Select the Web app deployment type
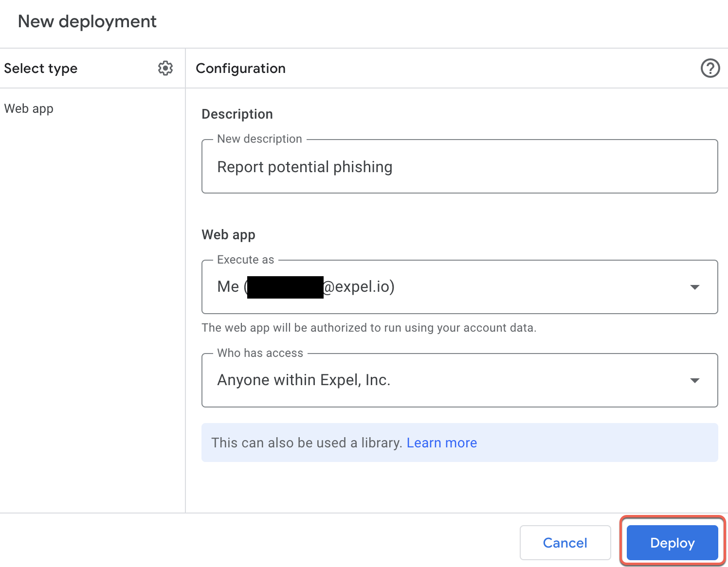 [x=29, y=108]
